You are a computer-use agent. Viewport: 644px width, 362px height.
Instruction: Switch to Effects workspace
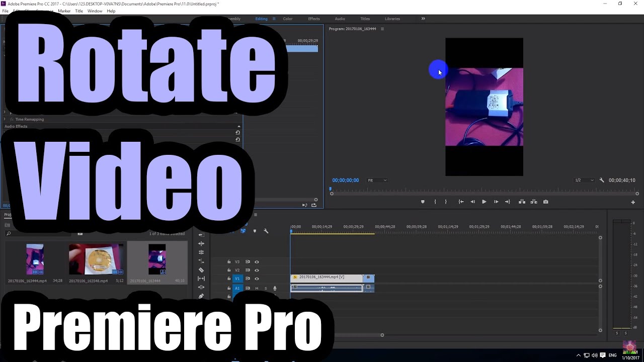coord(314,19)
